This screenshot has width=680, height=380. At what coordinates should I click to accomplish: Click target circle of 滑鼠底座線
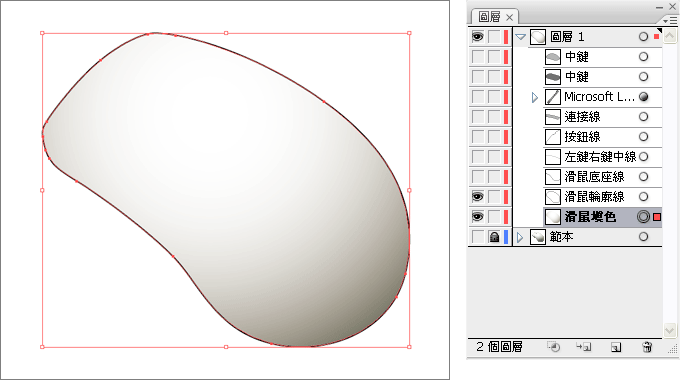click(x=644, y=177)
